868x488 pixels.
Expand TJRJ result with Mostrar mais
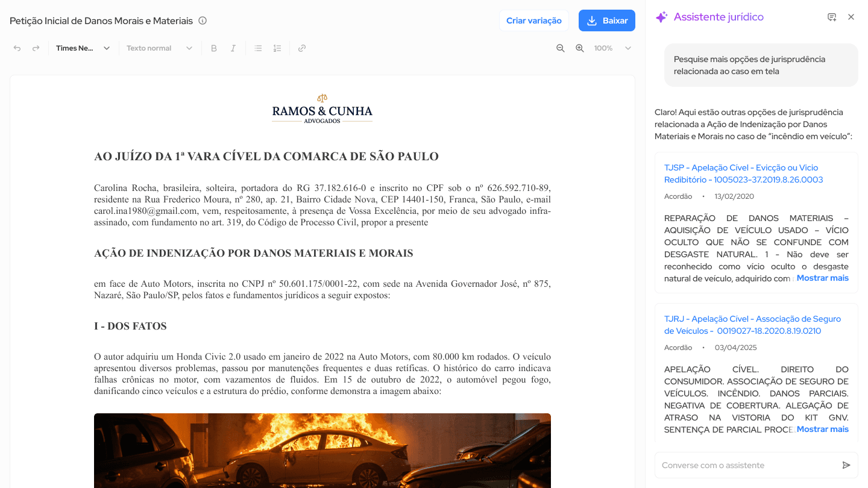pos(822,429)
